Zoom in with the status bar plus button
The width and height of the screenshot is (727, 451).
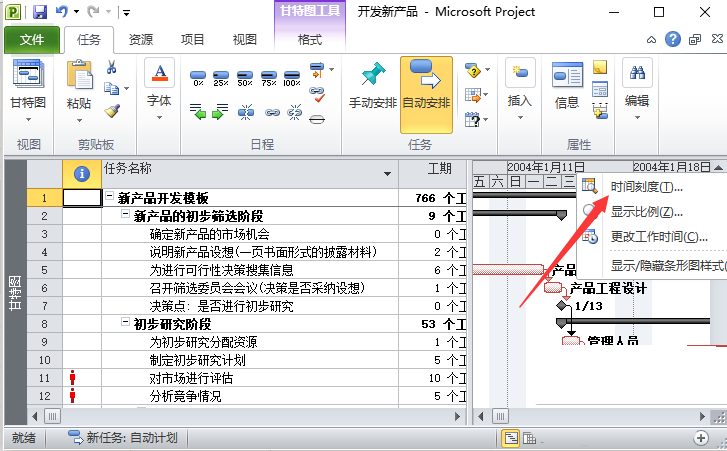701,438
